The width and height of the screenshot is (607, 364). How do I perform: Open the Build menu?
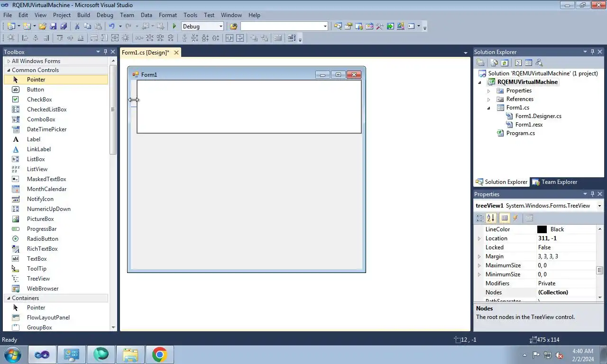83,15
